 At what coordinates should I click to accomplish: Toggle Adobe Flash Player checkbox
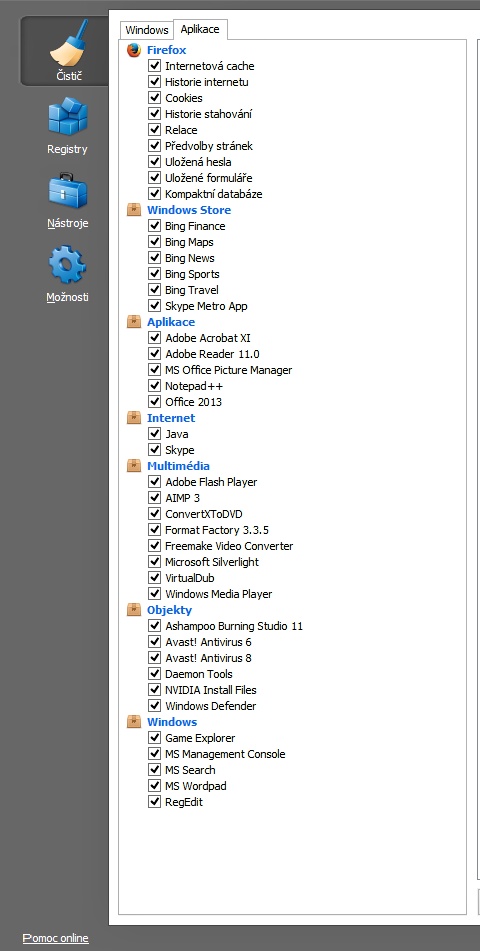(x=154, y=482)
